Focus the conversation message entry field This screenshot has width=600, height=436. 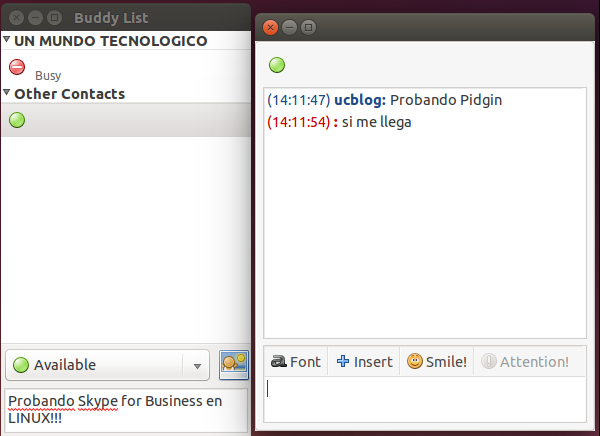pos(425,399)
